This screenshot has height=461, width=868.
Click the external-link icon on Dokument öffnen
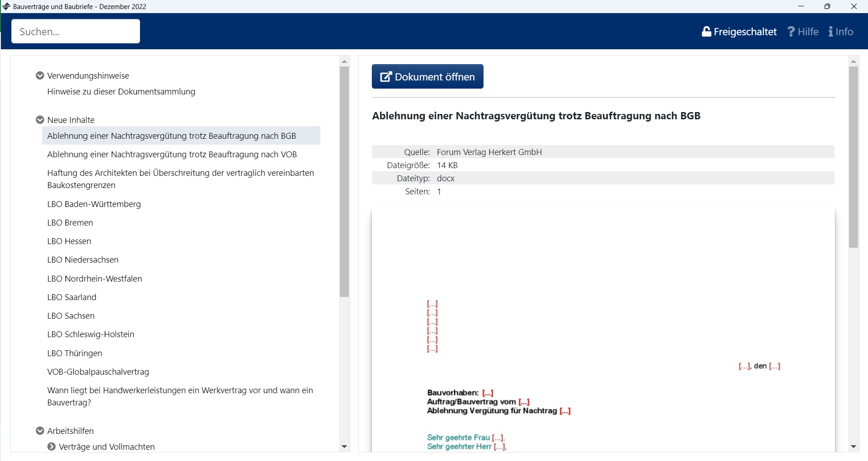coord(385,77)
